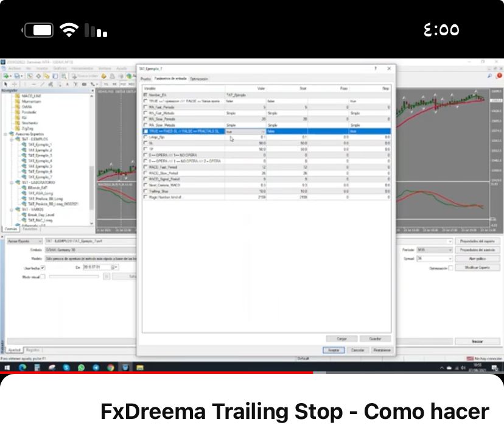Switch to Parámetros de entrada tab
The width and height of the screenshot is (504, 425).
170,79
